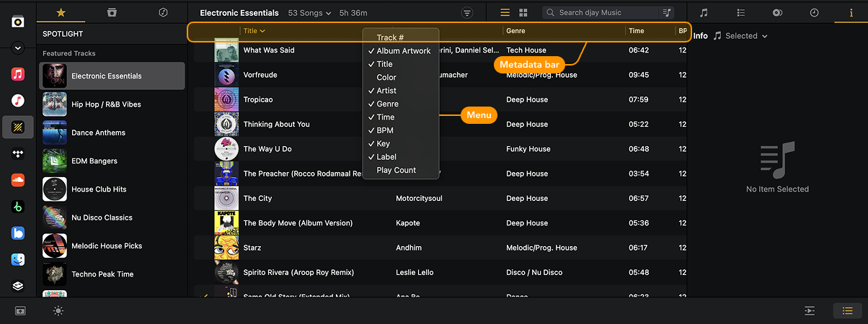Select EDM Bangers playlist

click(x=112, y=161)
